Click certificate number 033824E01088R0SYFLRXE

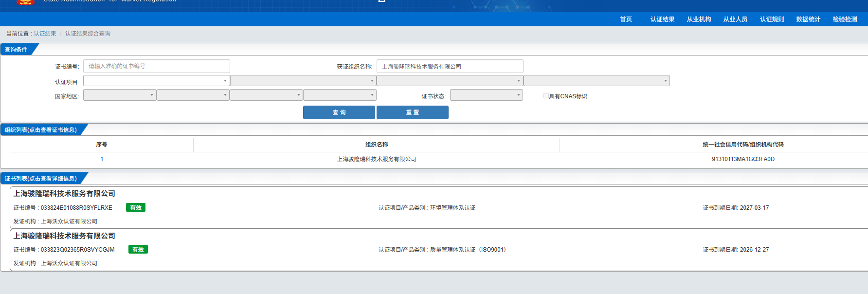tap(76, 208)
